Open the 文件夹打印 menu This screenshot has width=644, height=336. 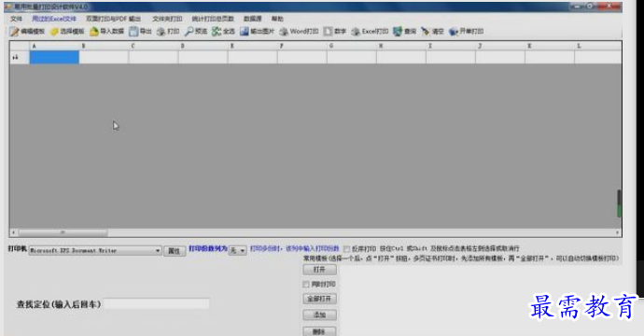pyautogui.click(x=167, y=19)
